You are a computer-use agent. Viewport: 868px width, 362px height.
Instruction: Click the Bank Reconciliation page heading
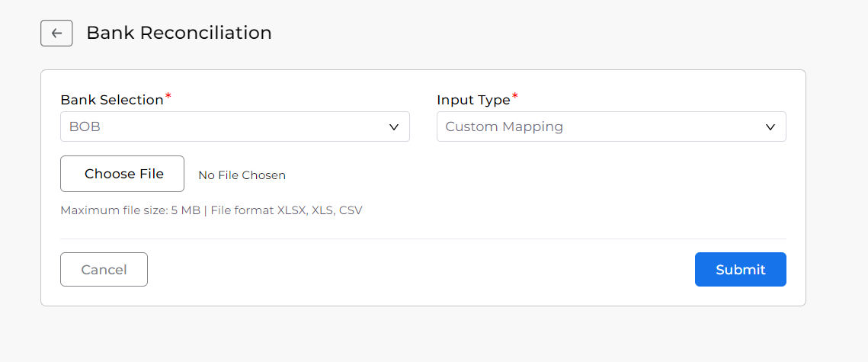tap(179, 33)
